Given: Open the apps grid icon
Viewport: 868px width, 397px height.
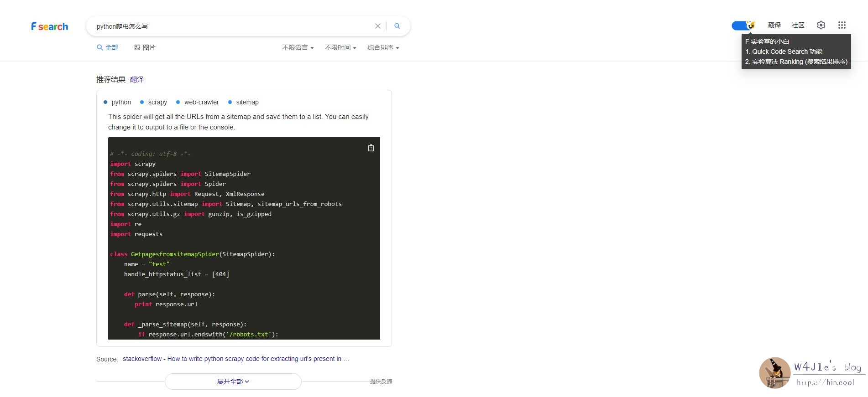Looking at the screenshot, I should [x=842, y=25].
